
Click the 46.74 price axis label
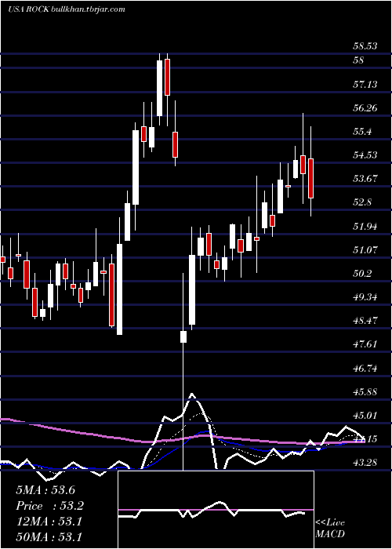365,369
